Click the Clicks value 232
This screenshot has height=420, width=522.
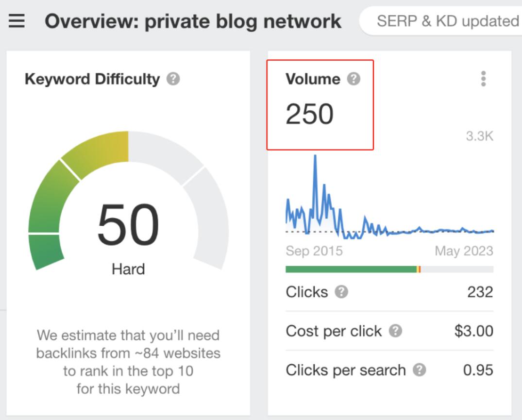coord(480,292)
